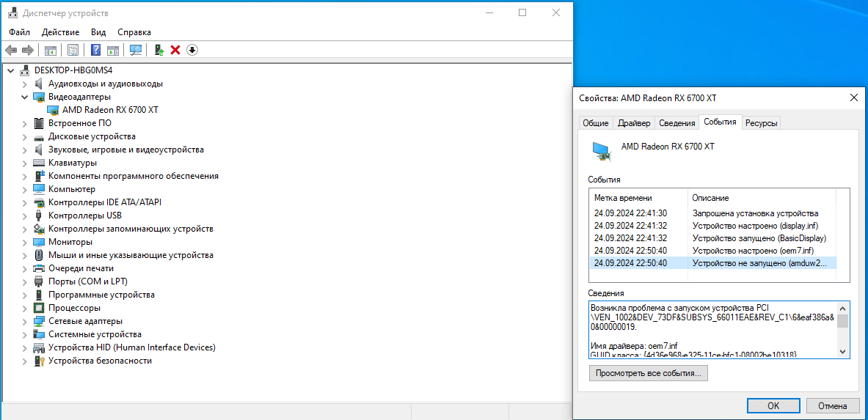Viewport: 868px width, 420px height.
Task: Expand the Системные устройства node
Action: pos(24,335)
